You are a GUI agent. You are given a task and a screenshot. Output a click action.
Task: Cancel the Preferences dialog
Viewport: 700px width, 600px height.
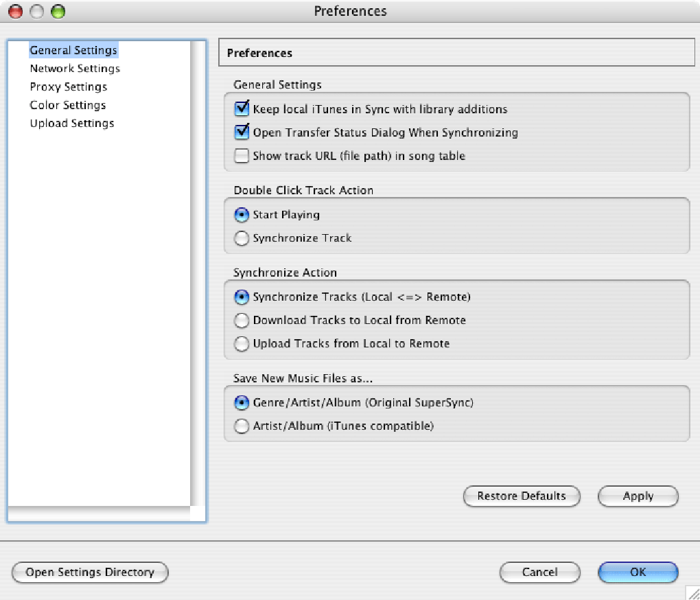tap(539, 573)
